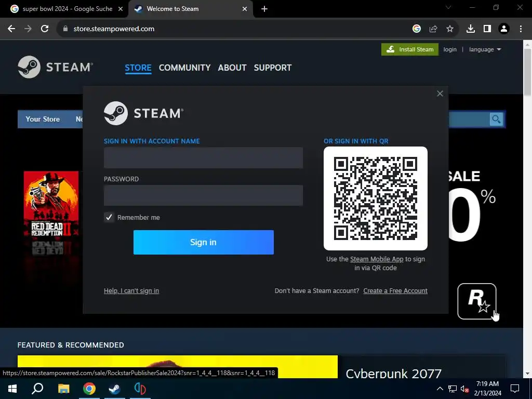Open the Windows notification center
Screen dimensions: 532x399
(x=515, y=389)
